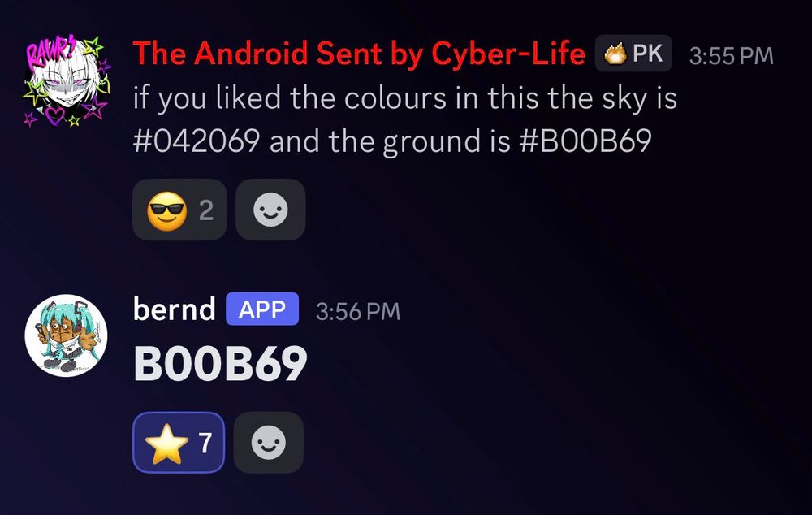The width and height of the screenshot is (812, 515).
Task: Click the blue APP badge next to bernd
Action: [262, 309]
